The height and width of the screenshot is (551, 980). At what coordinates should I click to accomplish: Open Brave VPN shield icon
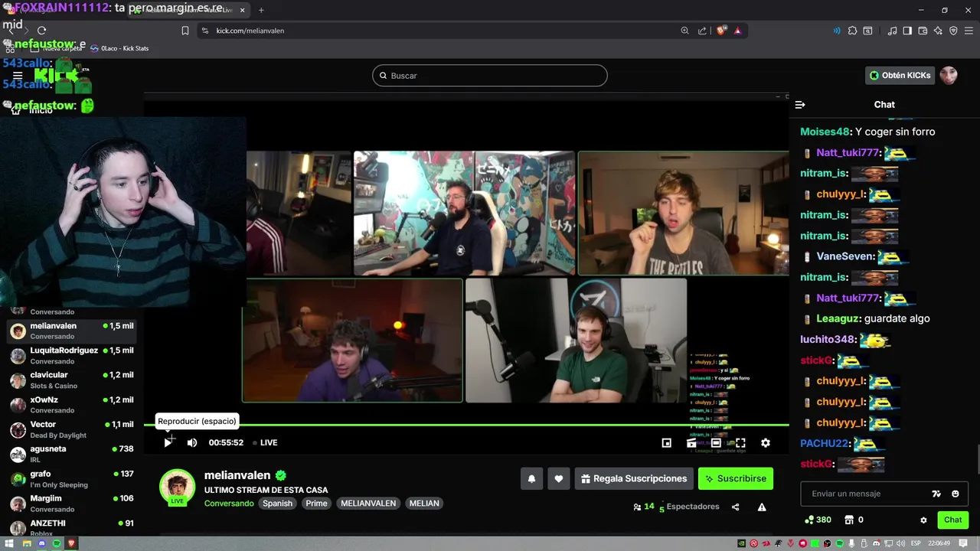tap(953, 31)
